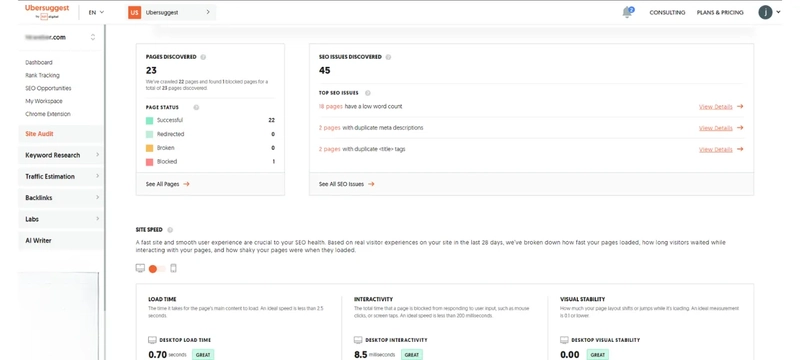Expand the Labs menu

(x=61, y=219)
